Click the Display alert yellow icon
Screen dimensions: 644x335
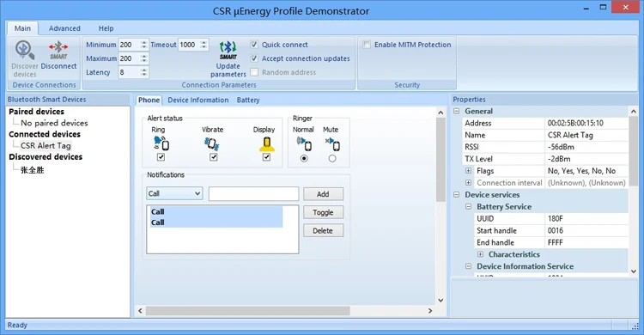[266, 143]
